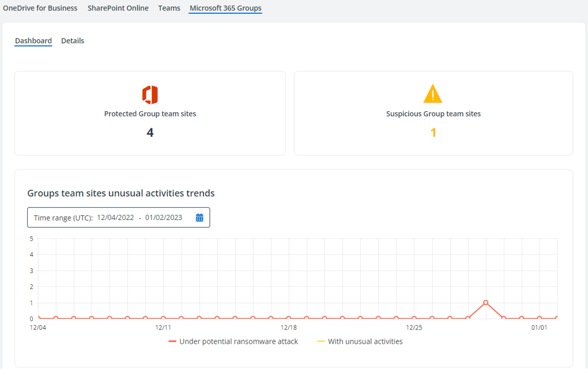Screen dimensions: 588x372
Task: Open the SharePoint Online tab
Action: (118, 8)
